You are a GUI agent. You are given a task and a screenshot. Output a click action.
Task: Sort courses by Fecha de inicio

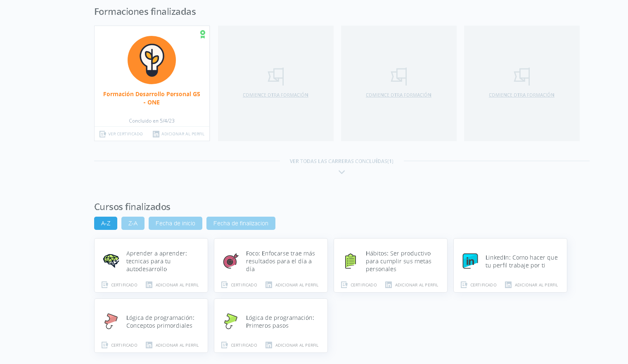coord(175,223)
